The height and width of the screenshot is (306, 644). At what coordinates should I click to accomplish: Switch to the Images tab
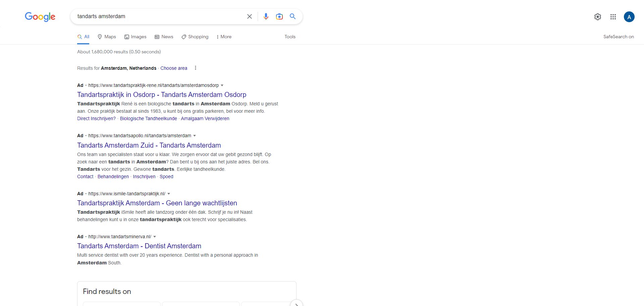coord(136,37)
